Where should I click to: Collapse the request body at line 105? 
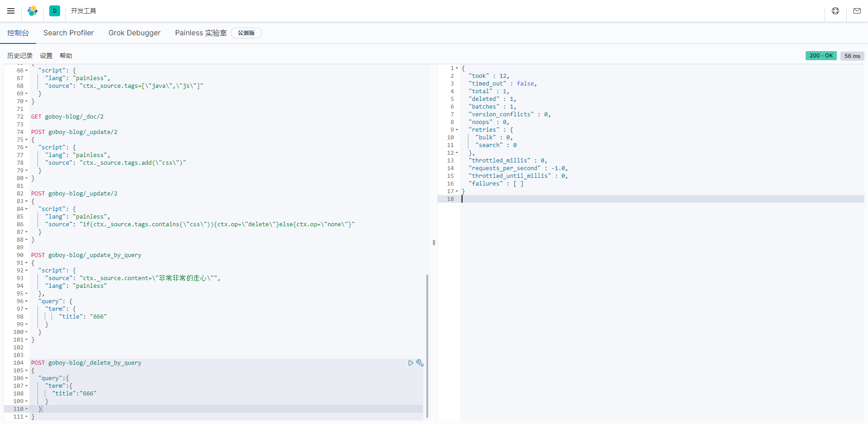pos(26,371)
